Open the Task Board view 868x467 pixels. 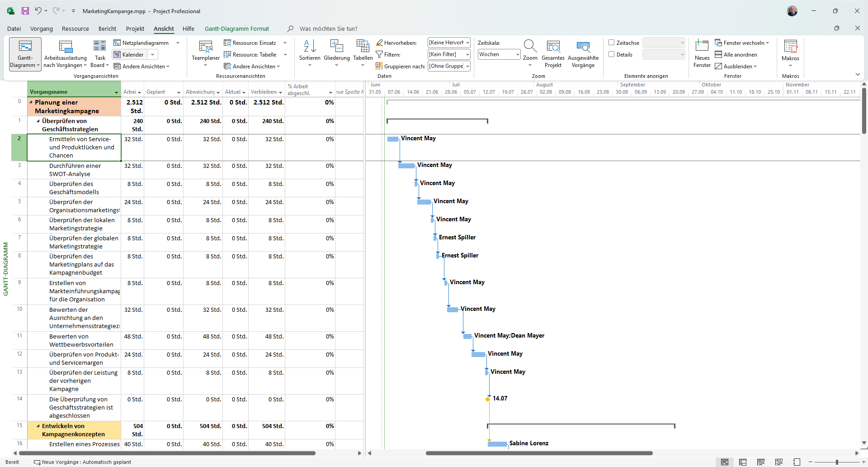coord(99,54)
